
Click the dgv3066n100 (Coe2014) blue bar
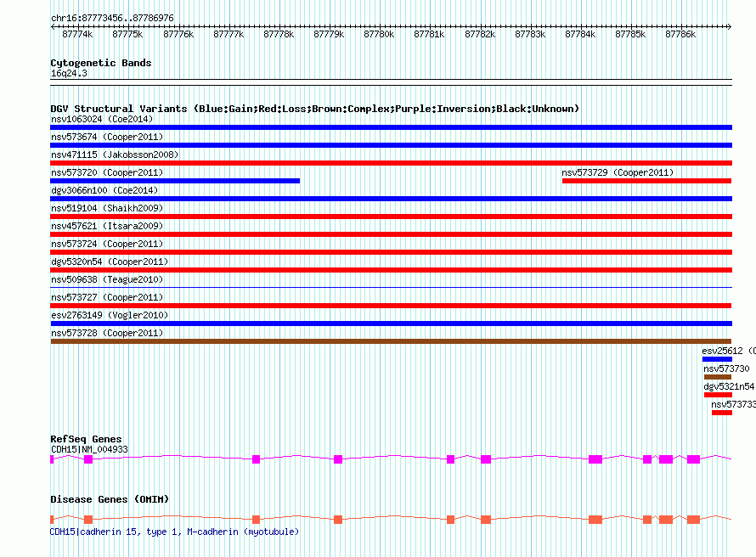tap(391, 199)
